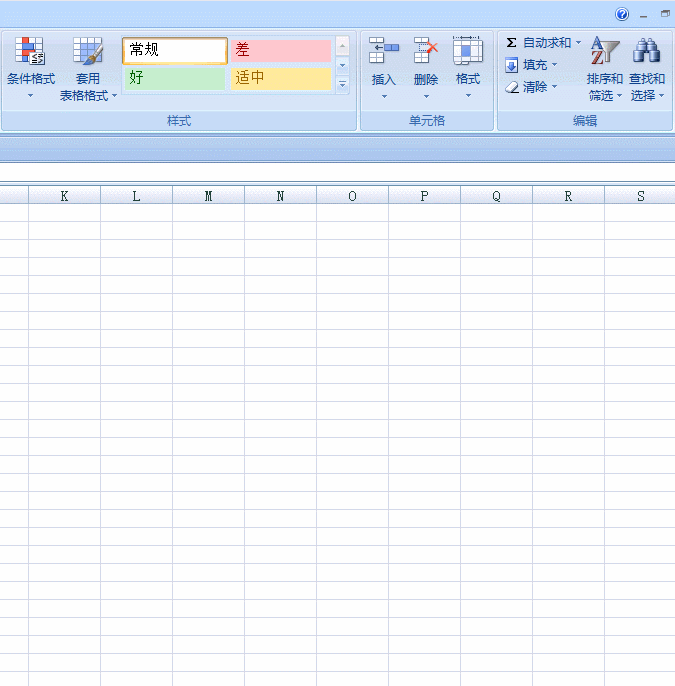
Task: Open Conditional Formatting (条件格式) menu
Action: (x=30, y=68)
